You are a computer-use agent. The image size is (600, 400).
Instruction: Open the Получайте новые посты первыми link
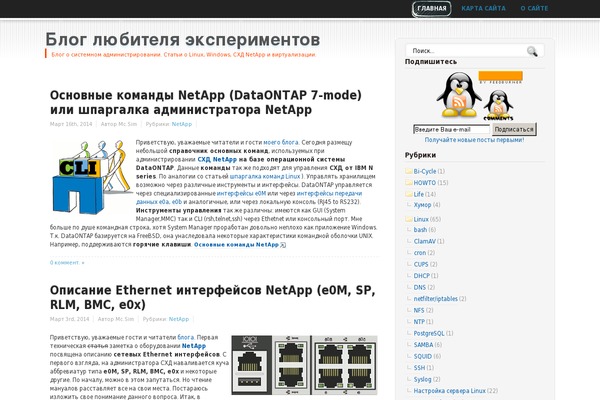474,140
